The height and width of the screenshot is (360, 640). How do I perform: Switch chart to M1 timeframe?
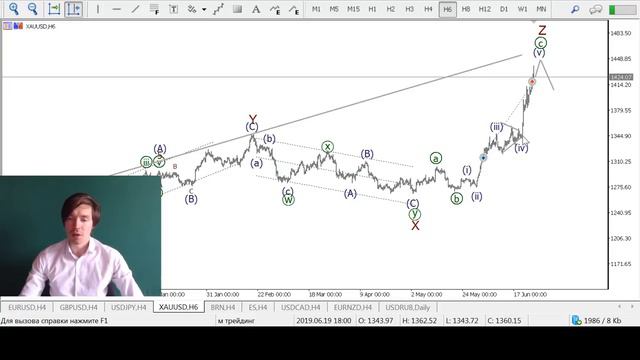coord(316,9)
